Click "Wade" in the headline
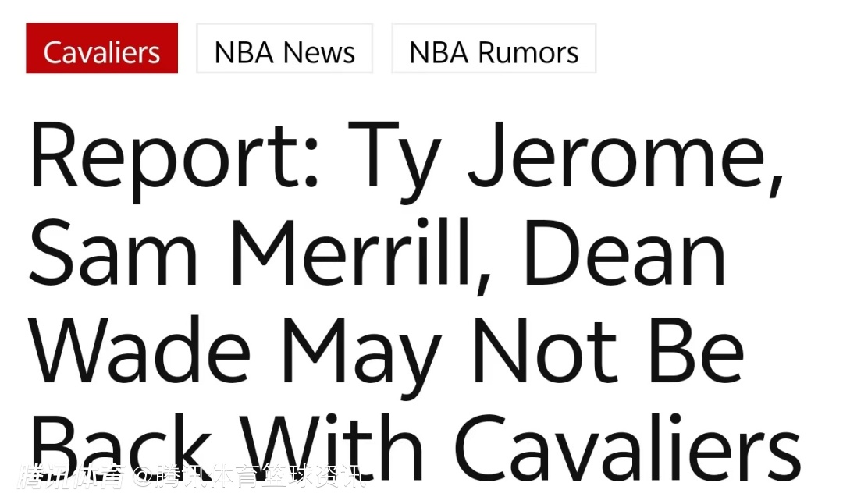This screenshot has width=843, height=504. pyautogui.click(x=140, y=350)
